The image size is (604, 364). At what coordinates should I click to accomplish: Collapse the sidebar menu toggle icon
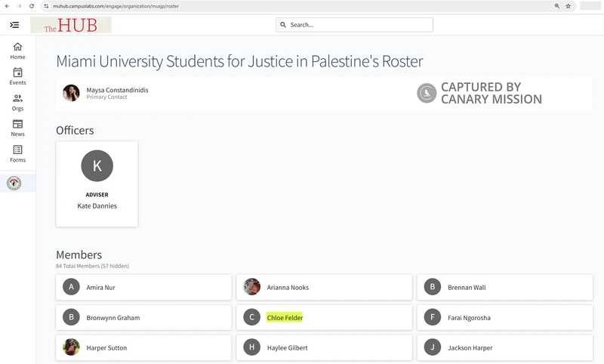pos(14,25)
